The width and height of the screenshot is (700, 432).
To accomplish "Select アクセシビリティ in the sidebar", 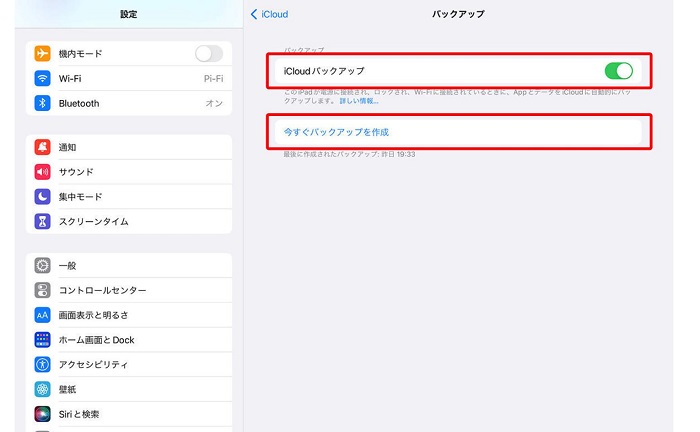I will click(x=129, y=365).
